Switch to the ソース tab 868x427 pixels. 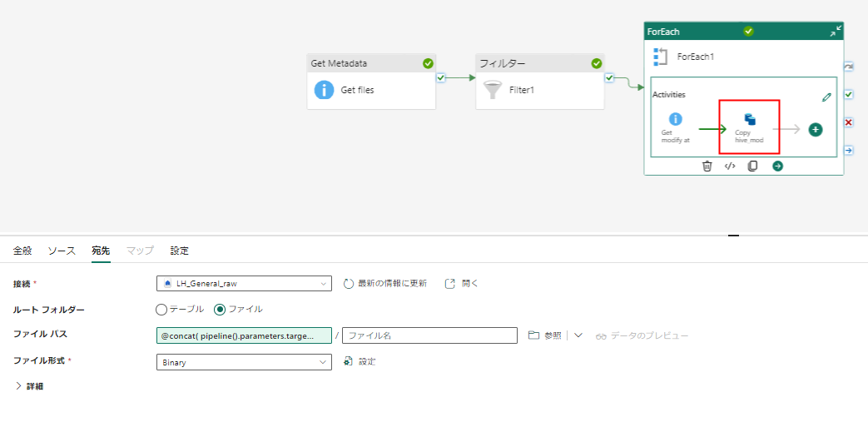click(x=62, y=251)
